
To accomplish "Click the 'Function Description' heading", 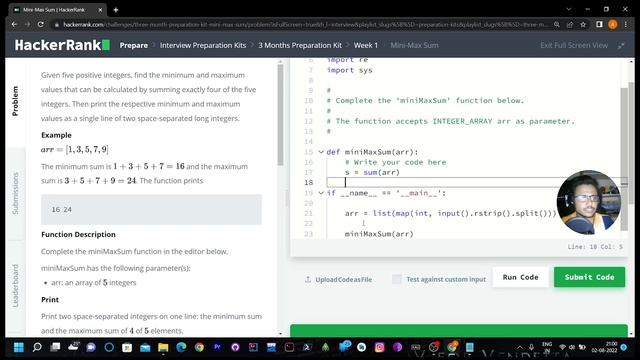I will point(78,234).
